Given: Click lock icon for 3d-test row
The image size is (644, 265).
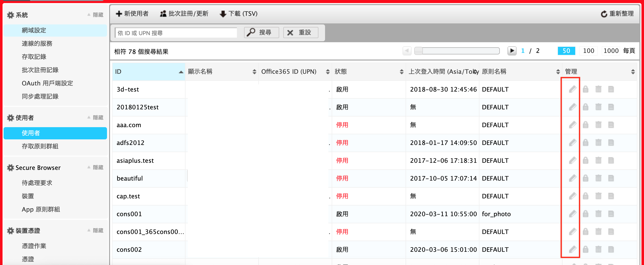Looking at the screenshot, I should click(585, 89).
